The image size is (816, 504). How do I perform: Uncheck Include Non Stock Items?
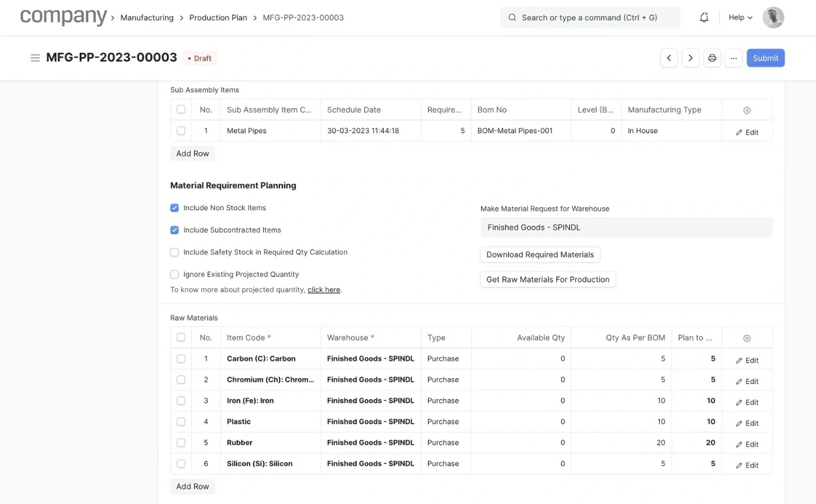[x=175, y=208]
